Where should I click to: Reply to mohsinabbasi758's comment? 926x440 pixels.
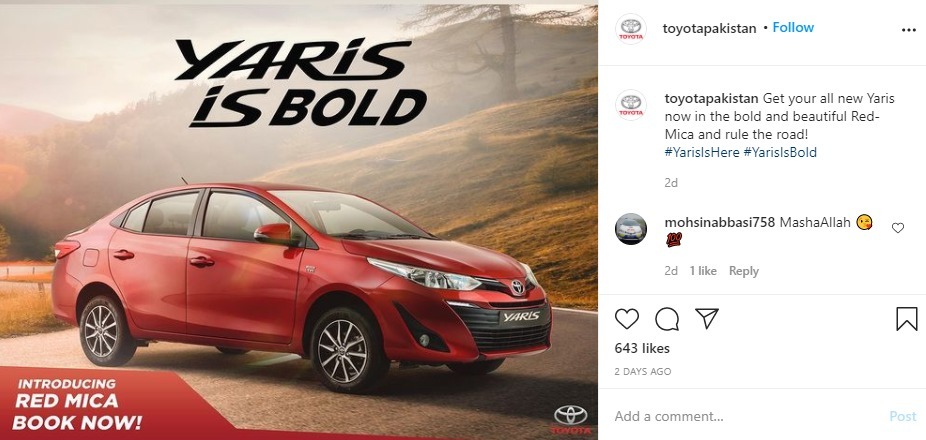(744, 271)
